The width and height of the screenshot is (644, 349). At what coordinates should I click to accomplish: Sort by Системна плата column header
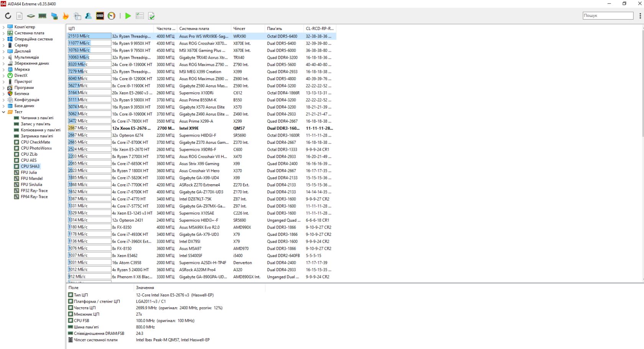coord(204,28)
